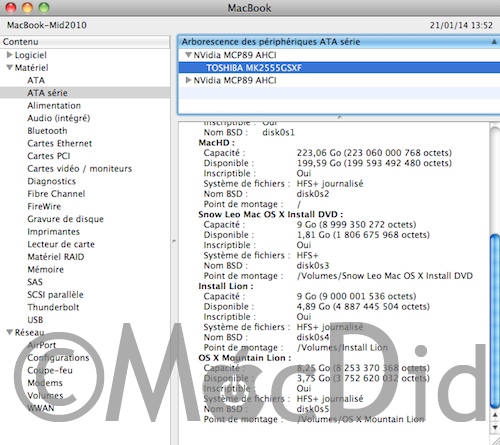
Task: Click the scrollbar down arrow in details pane
Action: [x=495, y=427]
